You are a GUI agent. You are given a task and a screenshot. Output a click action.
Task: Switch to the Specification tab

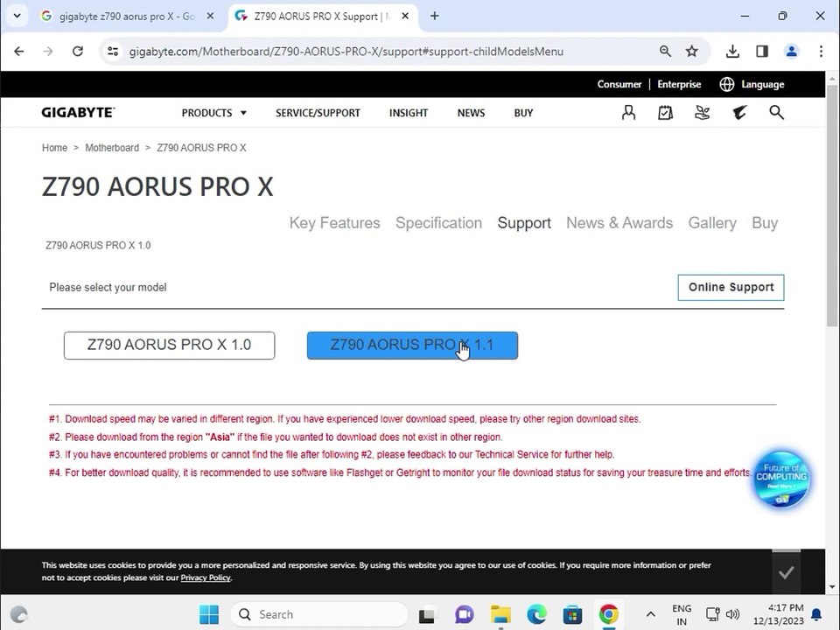pyautogui.click(x=438, y=223)
